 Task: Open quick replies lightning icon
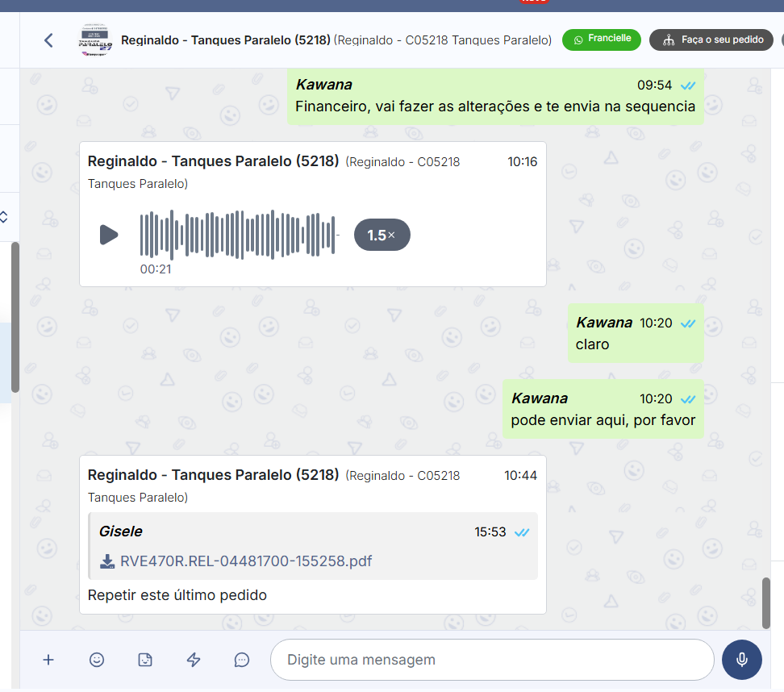pos(194,660)
